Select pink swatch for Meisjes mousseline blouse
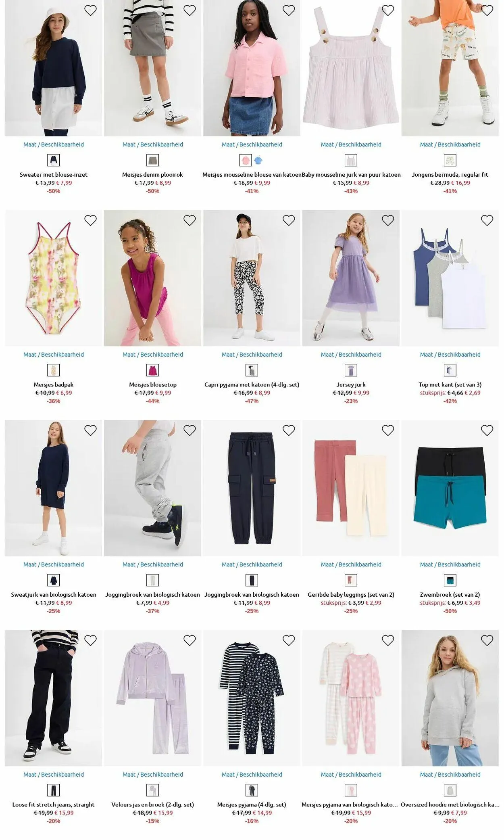This screenshot has height=840, width=504. tap(246, 160)
